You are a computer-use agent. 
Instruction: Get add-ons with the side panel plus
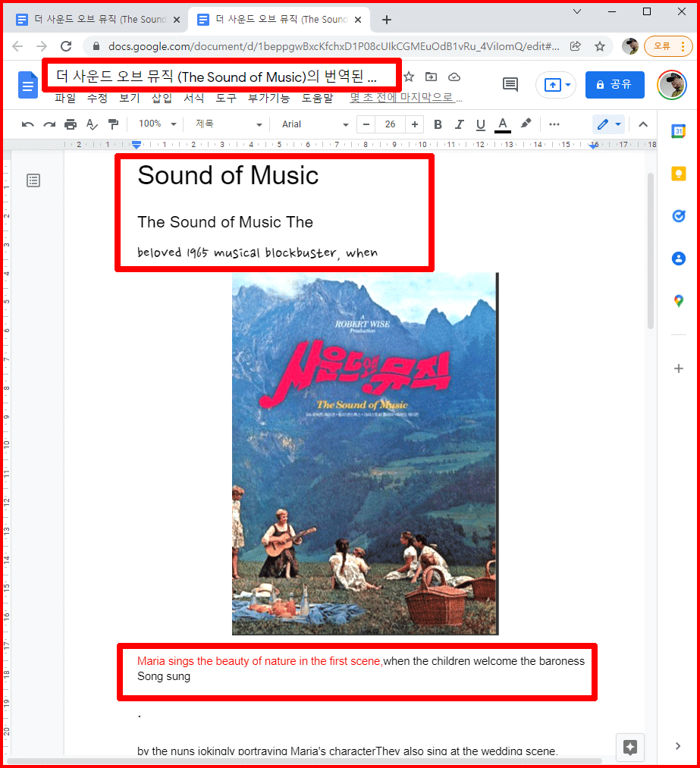coord(679,368)
